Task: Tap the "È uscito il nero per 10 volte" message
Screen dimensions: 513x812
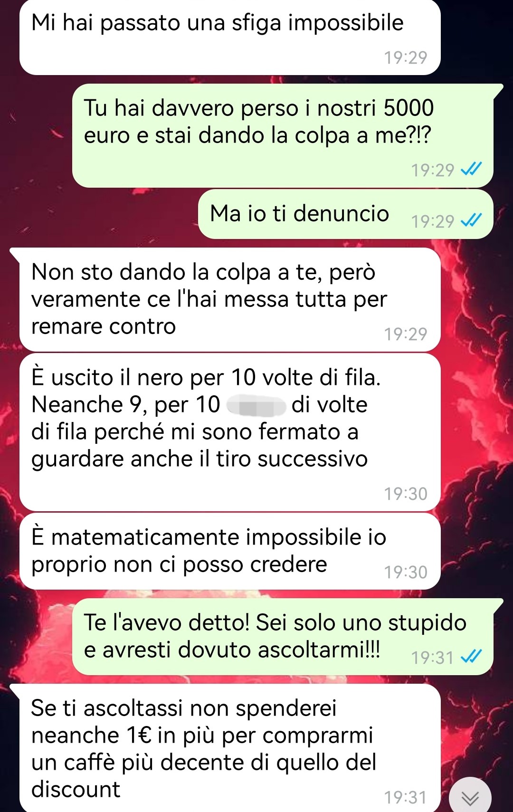Action: click(230, 432)
